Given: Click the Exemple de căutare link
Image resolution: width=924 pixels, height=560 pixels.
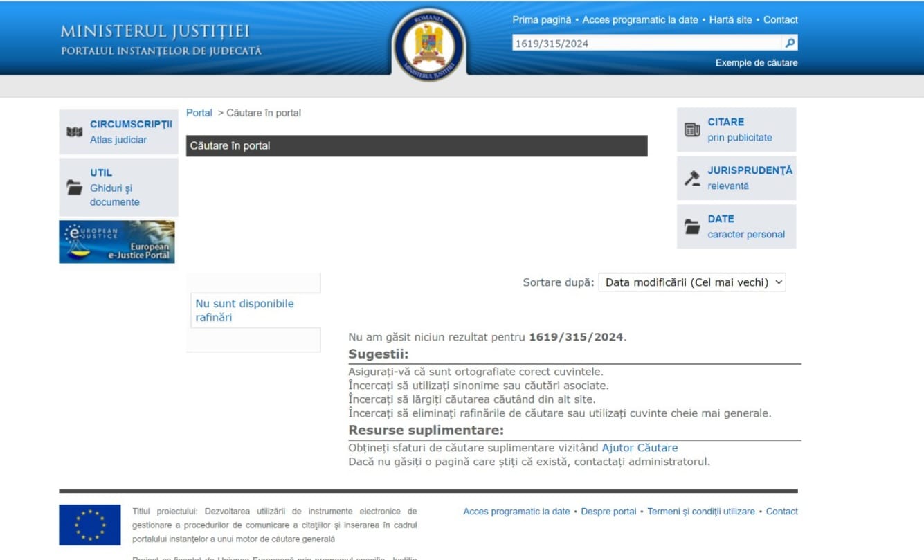Looking at the screenshot, I should [x=756, y=63].
